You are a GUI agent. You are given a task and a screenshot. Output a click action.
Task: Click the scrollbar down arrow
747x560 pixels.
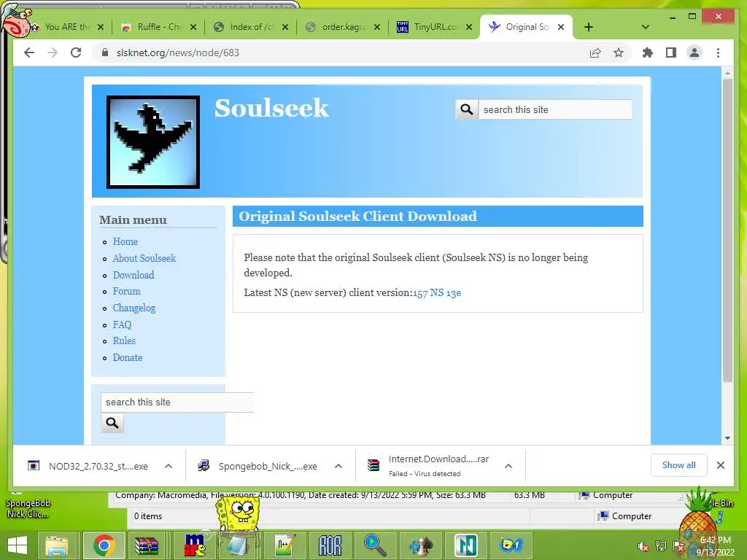click(x=727, y=438)
